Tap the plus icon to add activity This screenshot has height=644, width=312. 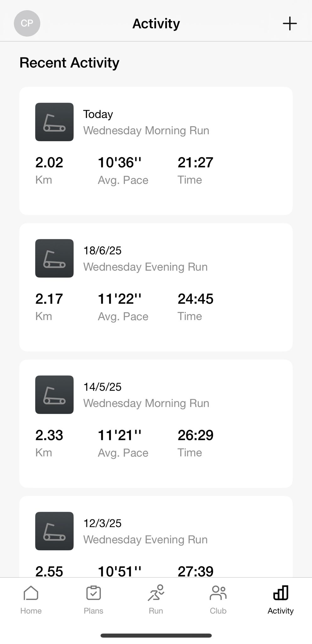(x=289, y=24)
